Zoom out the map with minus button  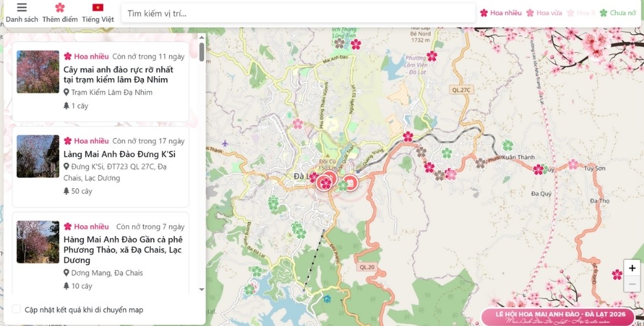tap(632, 284)
